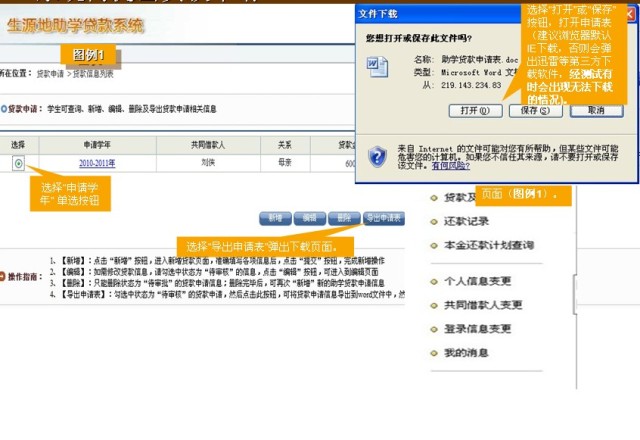Click 打开 in the file download dialog
The width and height of the screenshot is (640, 440).
[x=476, y=110]
